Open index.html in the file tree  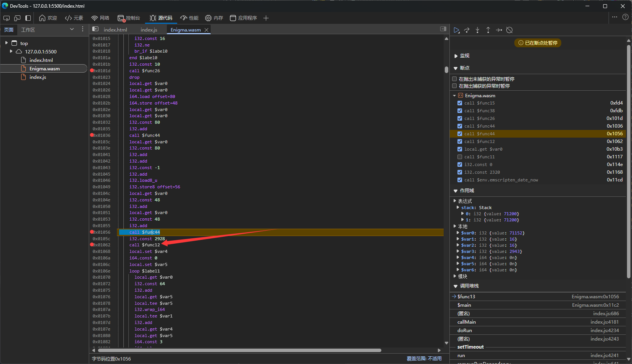(41, 60)
